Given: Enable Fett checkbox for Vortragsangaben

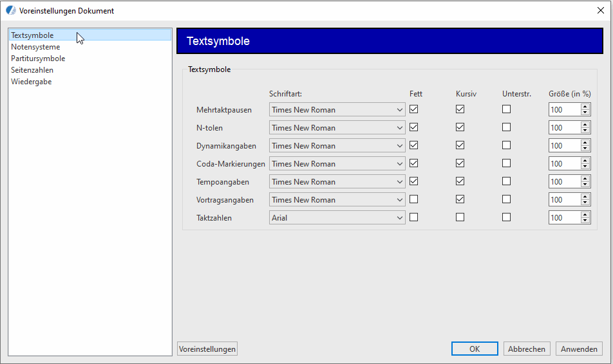Looking at the screenshot, I should 413,199.
